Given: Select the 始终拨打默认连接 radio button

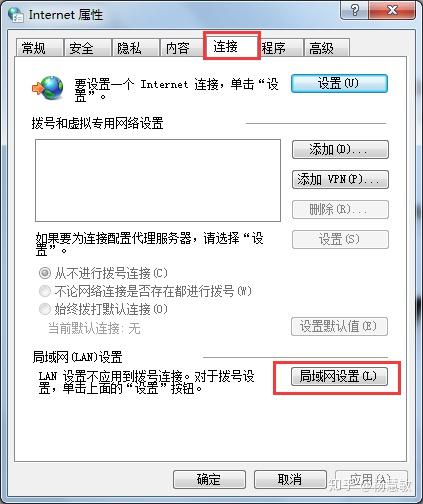Looking at the screenshot, I should (45, 309).
